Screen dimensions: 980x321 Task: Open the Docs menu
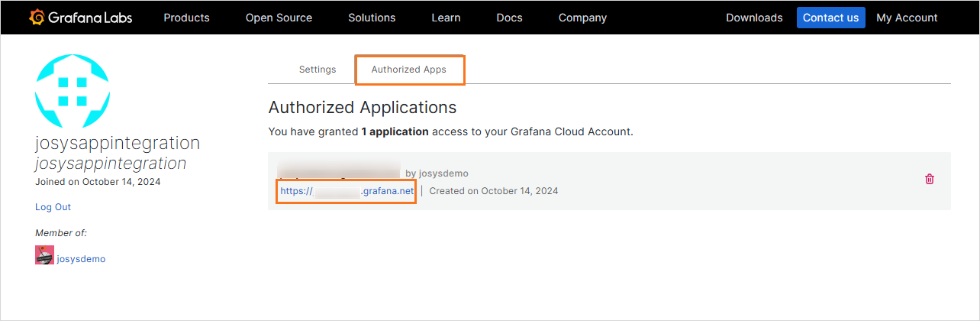coord(509,18)
